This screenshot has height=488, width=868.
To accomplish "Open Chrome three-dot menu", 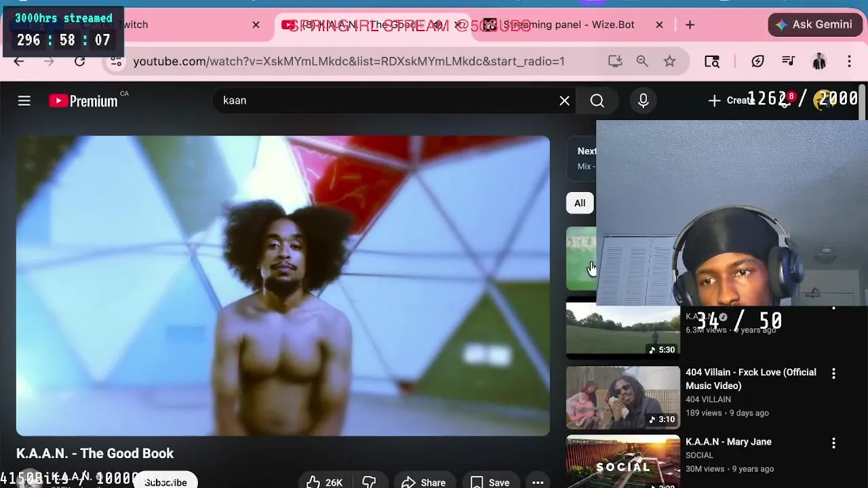I will pyautogui.click(x=849, y=61).
